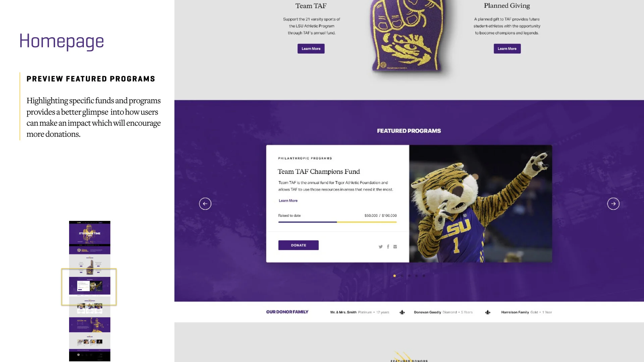Share via the Twitter bird icon

pos(381,247)
